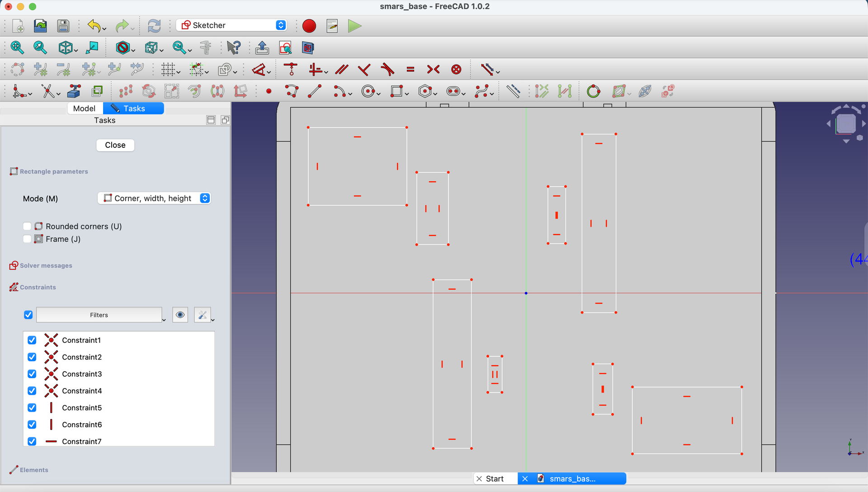Viewport: 868px width, 492px height.
Task: Open the Sketcher workbench dropdown
Action: [232, 25]
